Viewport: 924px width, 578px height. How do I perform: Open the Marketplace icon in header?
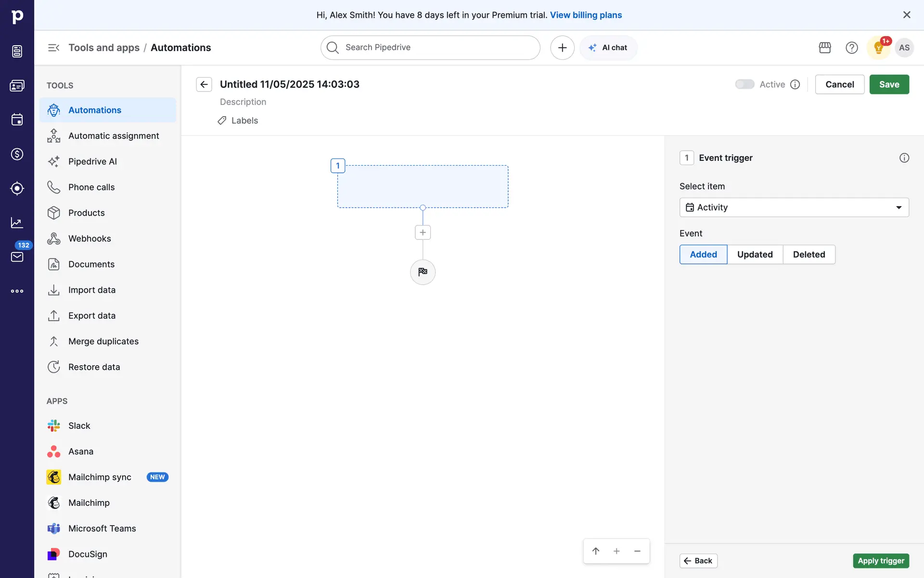click(x=825, y=48)
